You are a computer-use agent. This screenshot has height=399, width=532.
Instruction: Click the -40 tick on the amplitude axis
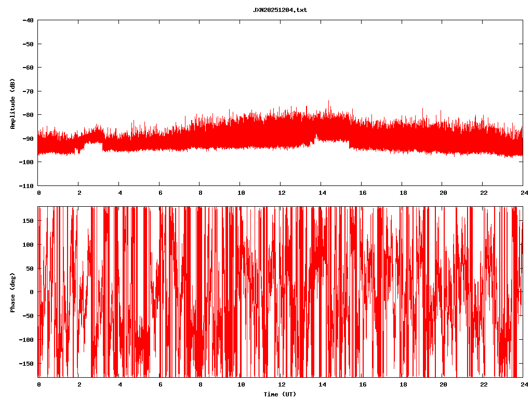28,20
